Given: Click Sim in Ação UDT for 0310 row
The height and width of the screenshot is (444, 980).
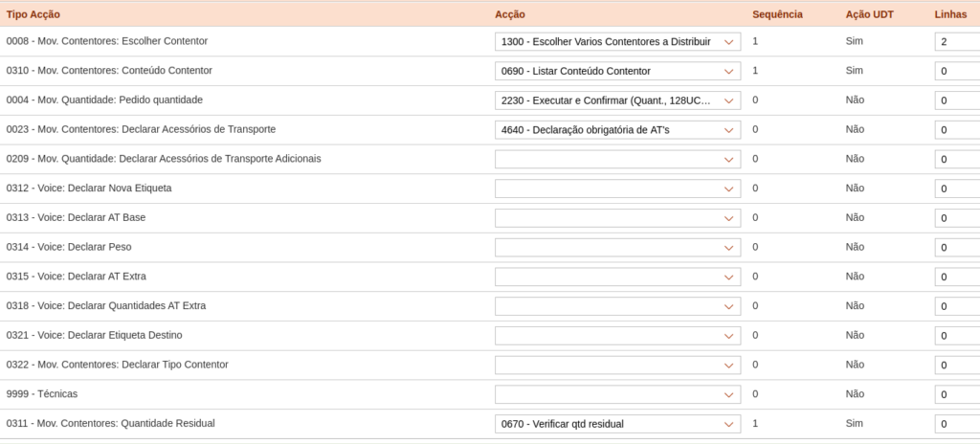Looking at the screenshot, I should click(x=854, y=70).
